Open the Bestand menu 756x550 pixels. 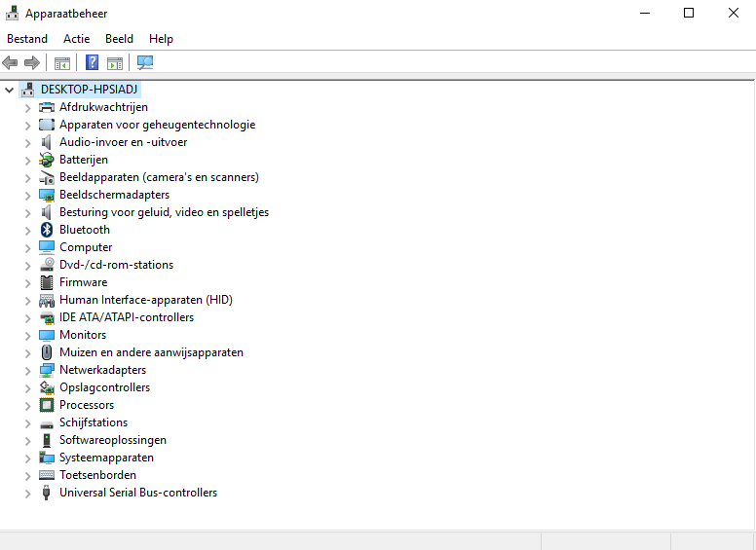click(x=27, y=39)
